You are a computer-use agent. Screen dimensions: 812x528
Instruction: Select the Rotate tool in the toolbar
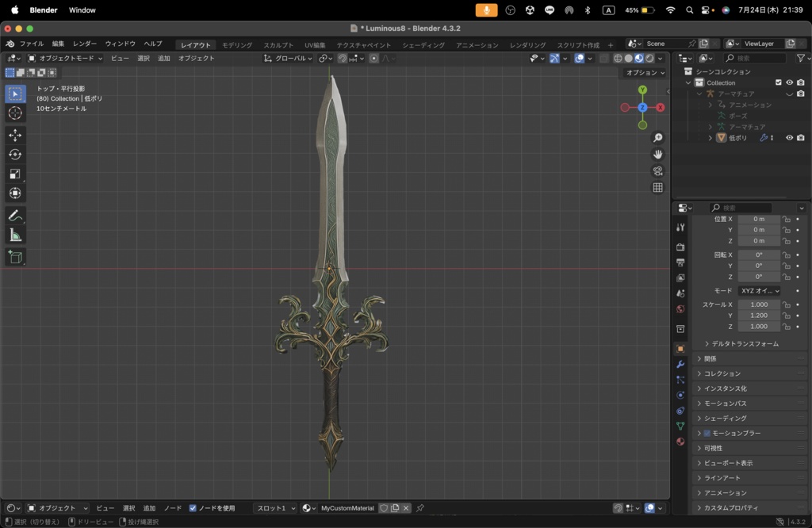pyautogui.click(x=14, y=154)
